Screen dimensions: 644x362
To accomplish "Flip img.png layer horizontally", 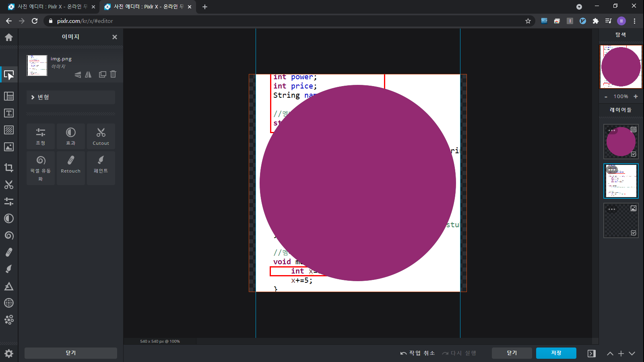I will coord(88,74).
